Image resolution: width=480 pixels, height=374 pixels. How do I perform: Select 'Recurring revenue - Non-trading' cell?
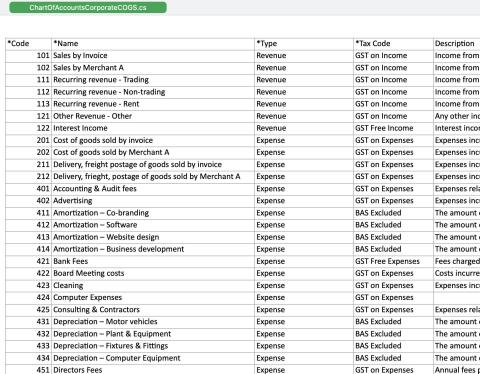click(153, 92)
